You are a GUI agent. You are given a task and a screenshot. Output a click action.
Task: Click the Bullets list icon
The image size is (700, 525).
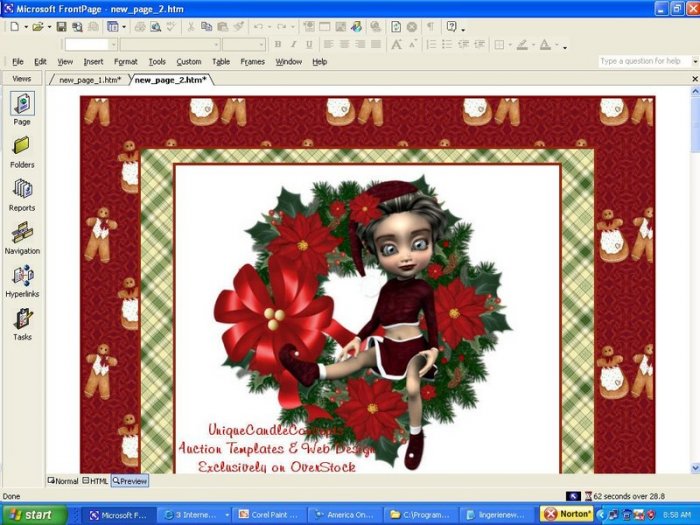[447, 44]
